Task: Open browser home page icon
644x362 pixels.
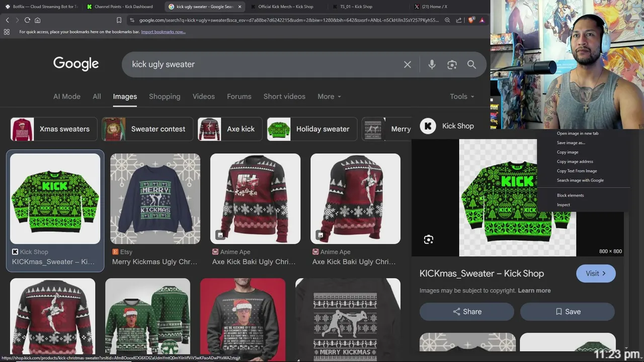Action: [x=37, y=20]
